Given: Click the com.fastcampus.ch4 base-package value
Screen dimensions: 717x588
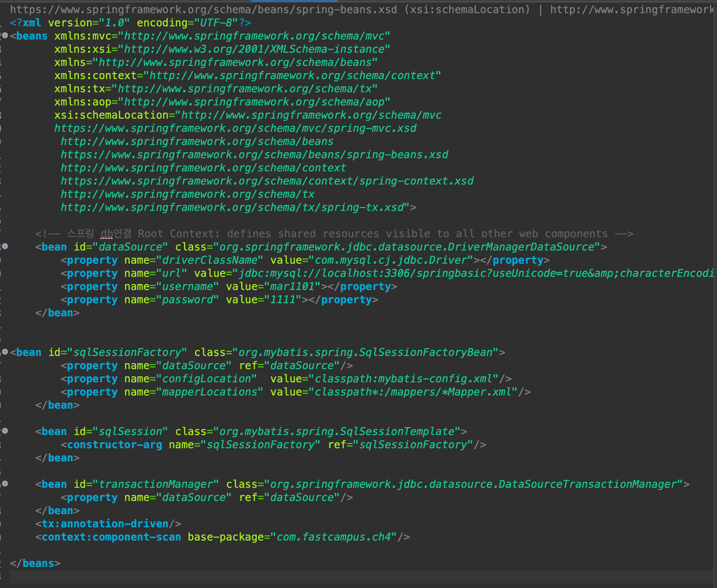Looking at the screenshot, I should point(333,537).
